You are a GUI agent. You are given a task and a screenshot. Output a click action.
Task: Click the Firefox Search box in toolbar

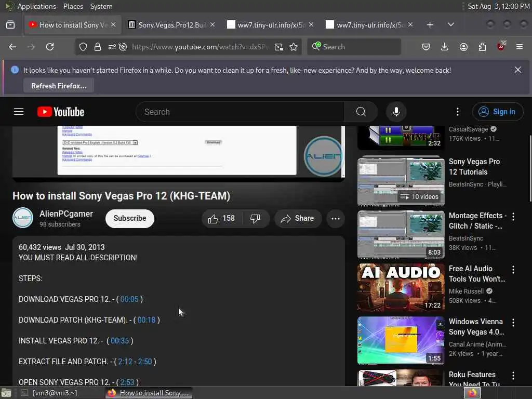pyautogui.click(x=354, y=47)
